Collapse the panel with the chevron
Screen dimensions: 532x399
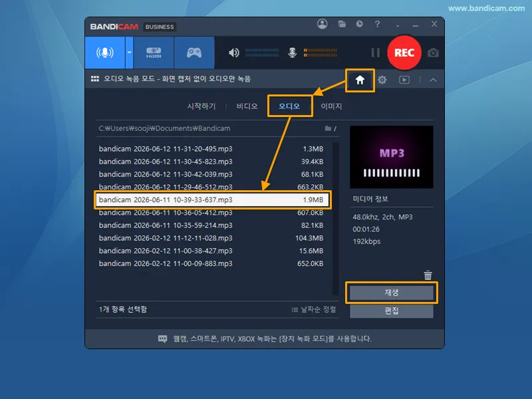(x=433, y=80)
